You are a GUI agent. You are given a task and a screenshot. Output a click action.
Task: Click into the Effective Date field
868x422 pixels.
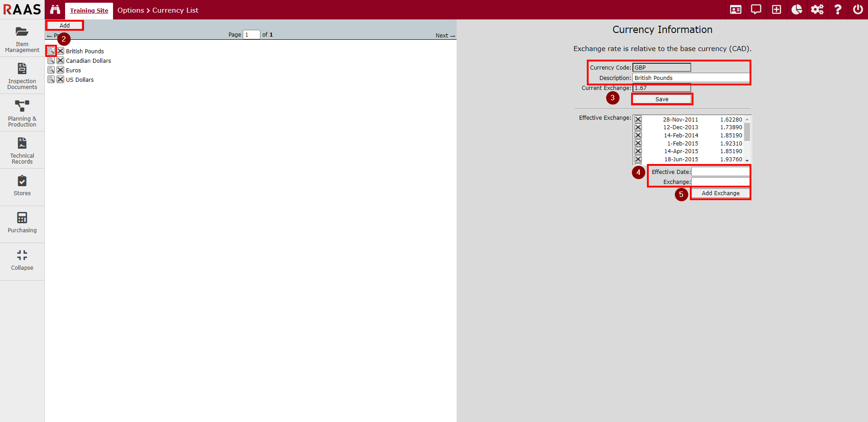tap(720, 172)
